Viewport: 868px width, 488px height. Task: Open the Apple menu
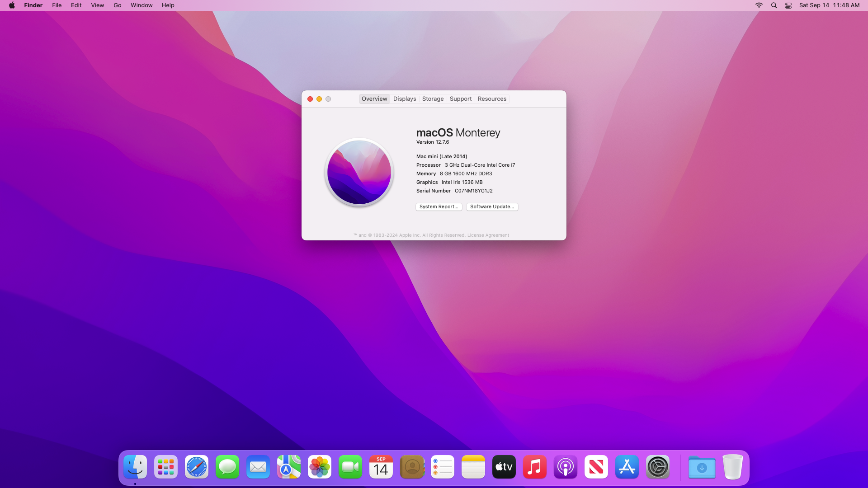click(12, 5)
